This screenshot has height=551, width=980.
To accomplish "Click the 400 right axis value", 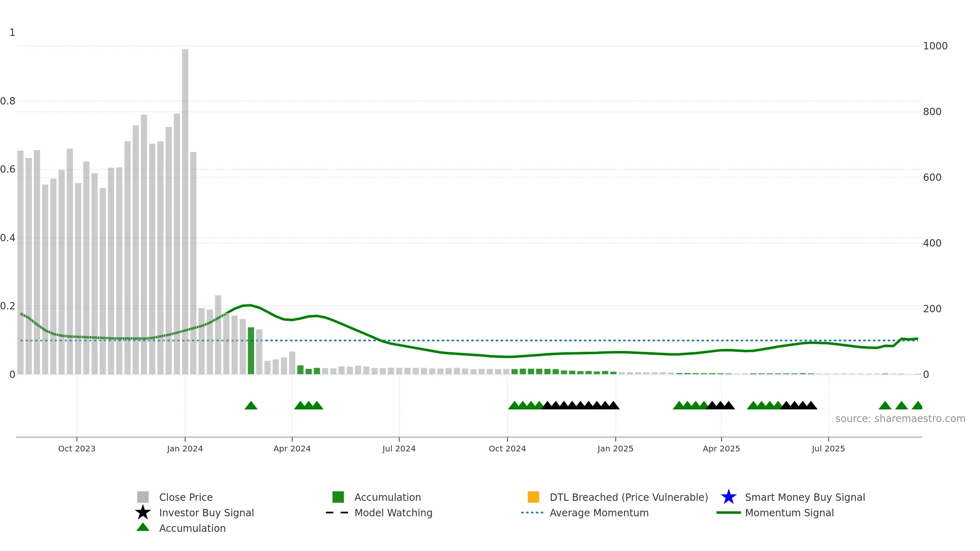I will 932,243.
